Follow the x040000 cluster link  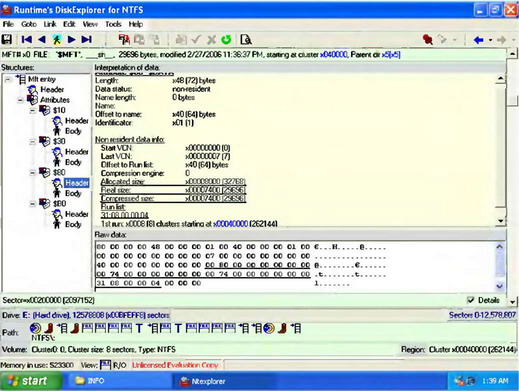point(334,55)
